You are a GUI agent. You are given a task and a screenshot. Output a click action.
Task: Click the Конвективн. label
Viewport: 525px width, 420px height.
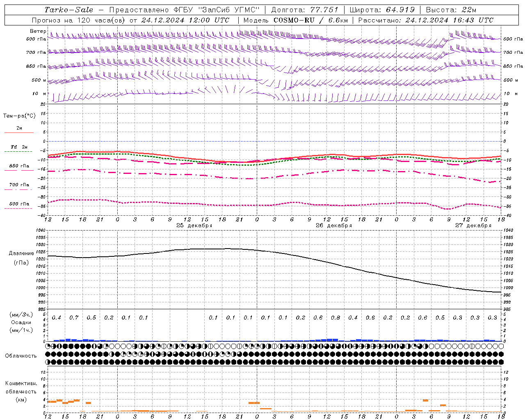[21, 383]
